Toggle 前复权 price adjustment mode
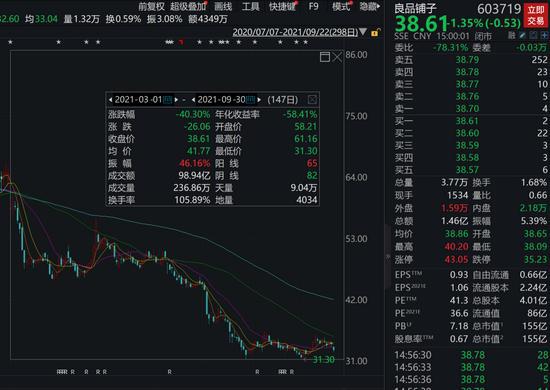The image size is (550, 390). pyautogui.click(x=151, y=6)
